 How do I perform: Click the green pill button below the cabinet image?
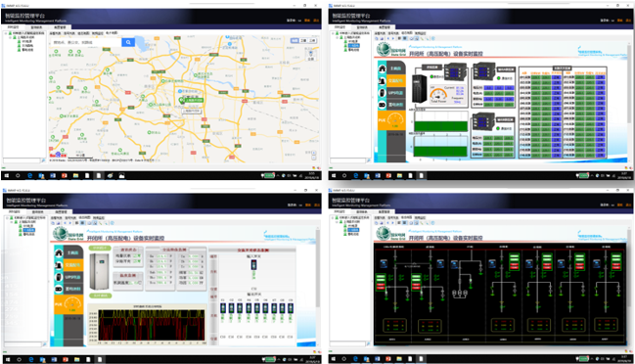point(100,296)
